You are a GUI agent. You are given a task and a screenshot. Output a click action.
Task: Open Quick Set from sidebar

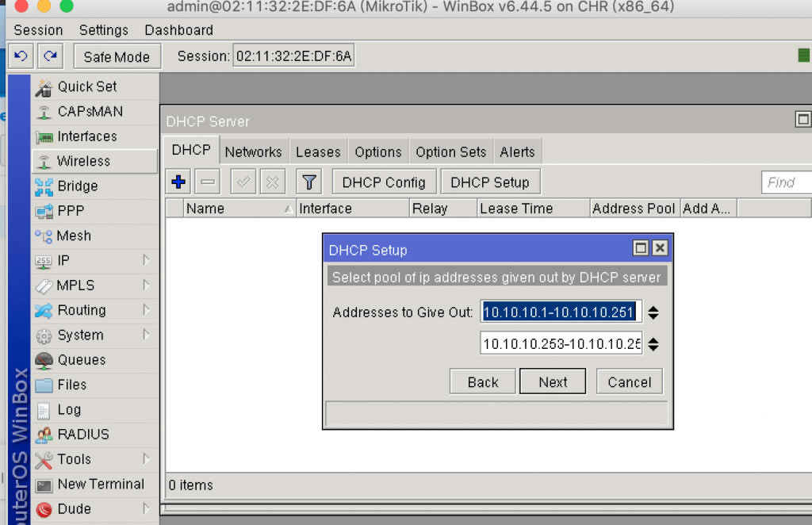(95, 87)
